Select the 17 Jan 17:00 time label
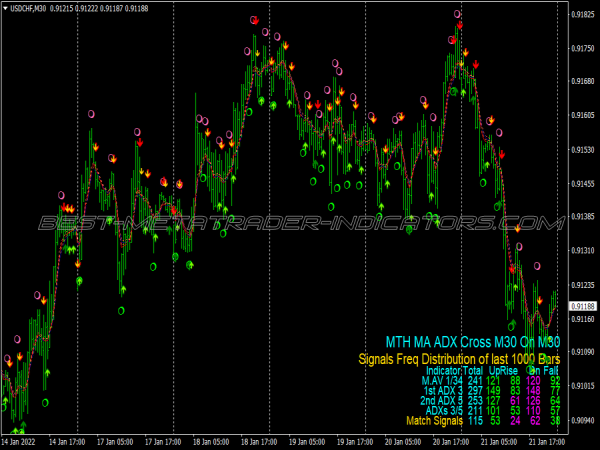The width and height of the screenshot is (600, 450). click(163, 442)
